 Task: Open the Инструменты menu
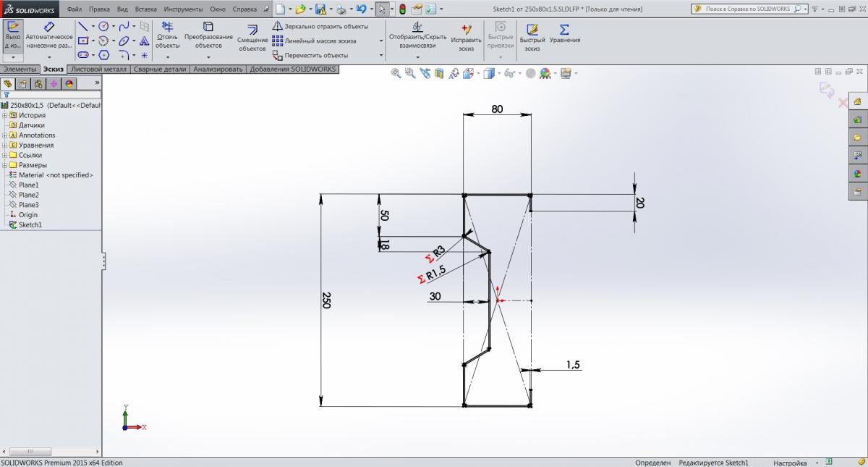(x=183, y=9)
